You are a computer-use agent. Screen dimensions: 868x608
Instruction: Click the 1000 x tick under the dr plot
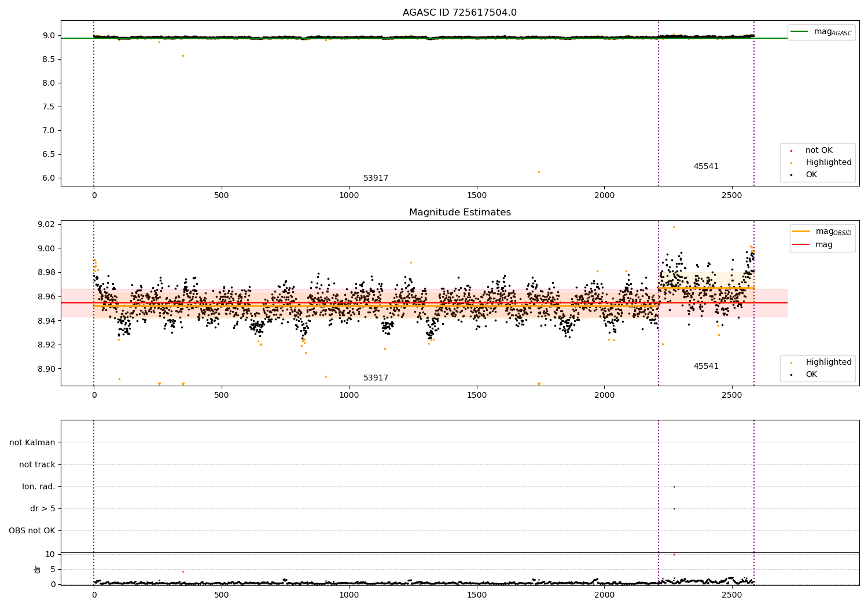pyautogui.click(x=349, y=594)
